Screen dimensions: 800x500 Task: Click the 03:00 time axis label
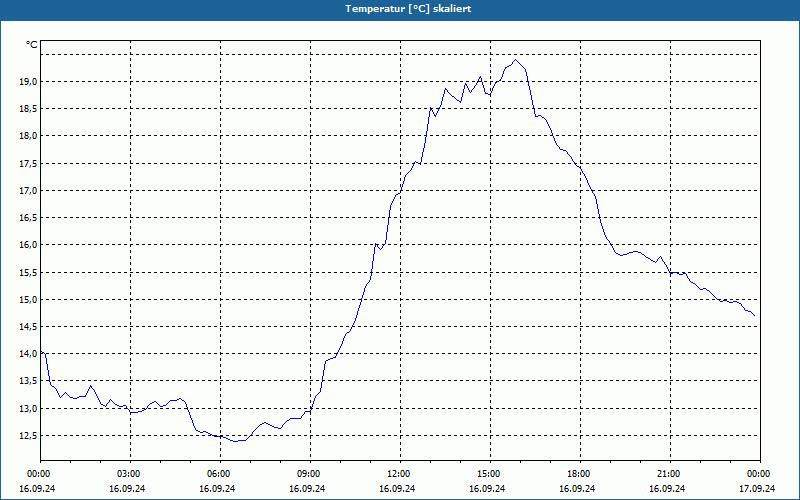[131, 474]
